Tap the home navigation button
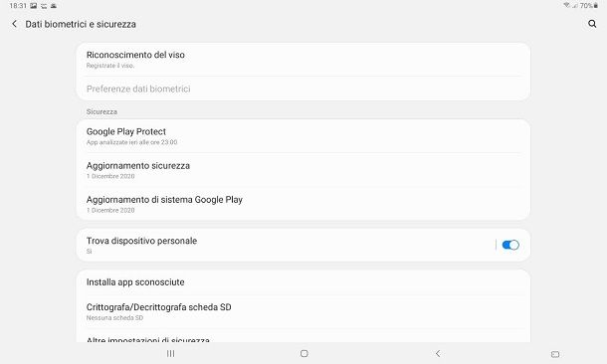 [x=304, y=353]
